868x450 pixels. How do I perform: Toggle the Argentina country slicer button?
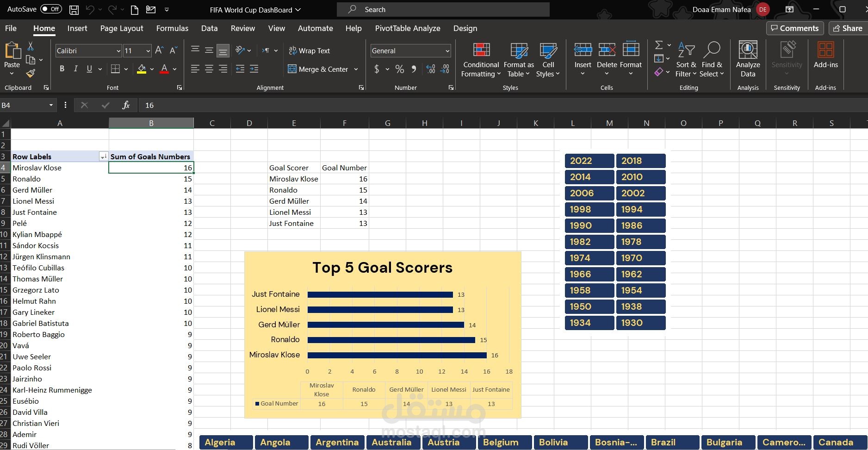click(x=337, y=442)
